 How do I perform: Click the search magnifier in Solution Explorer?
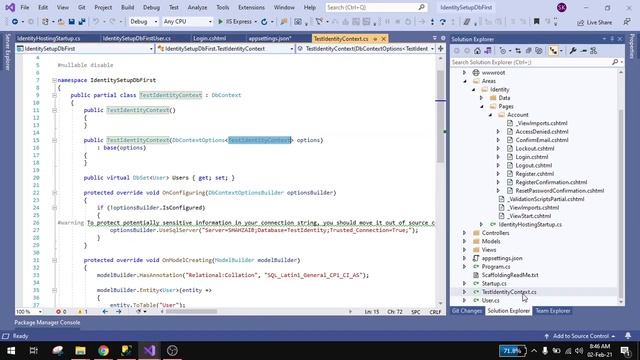coord(615,62)
